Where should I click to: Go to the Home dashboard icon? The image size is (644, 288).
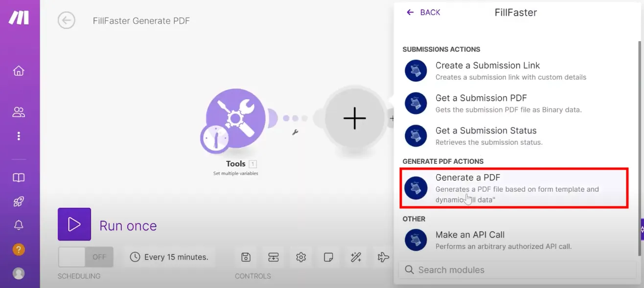click(19, 71)
